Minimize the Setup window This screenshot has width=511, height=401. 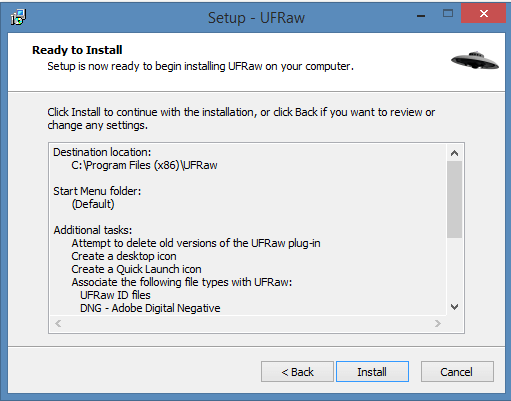[x=421, y=15]
